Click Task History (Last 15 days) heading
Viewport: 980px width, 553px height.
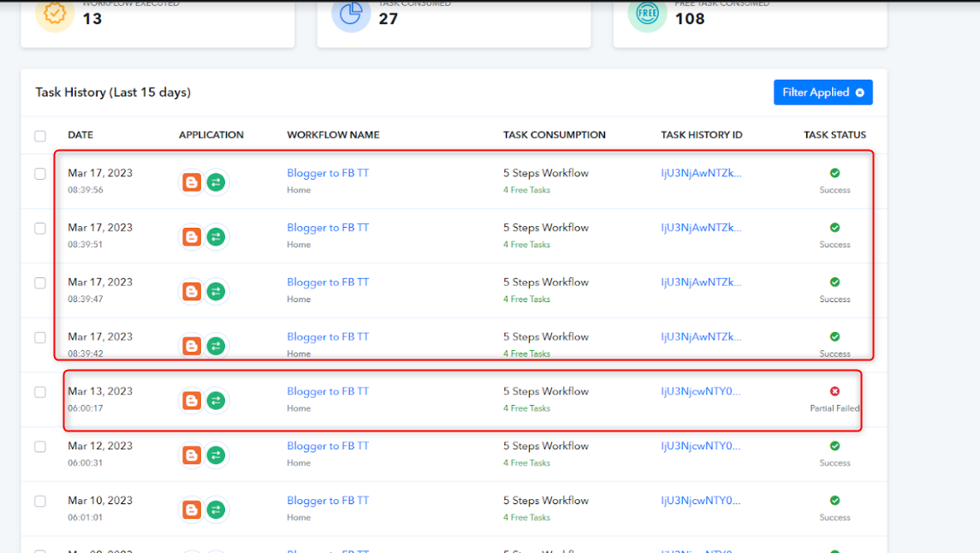113,92
